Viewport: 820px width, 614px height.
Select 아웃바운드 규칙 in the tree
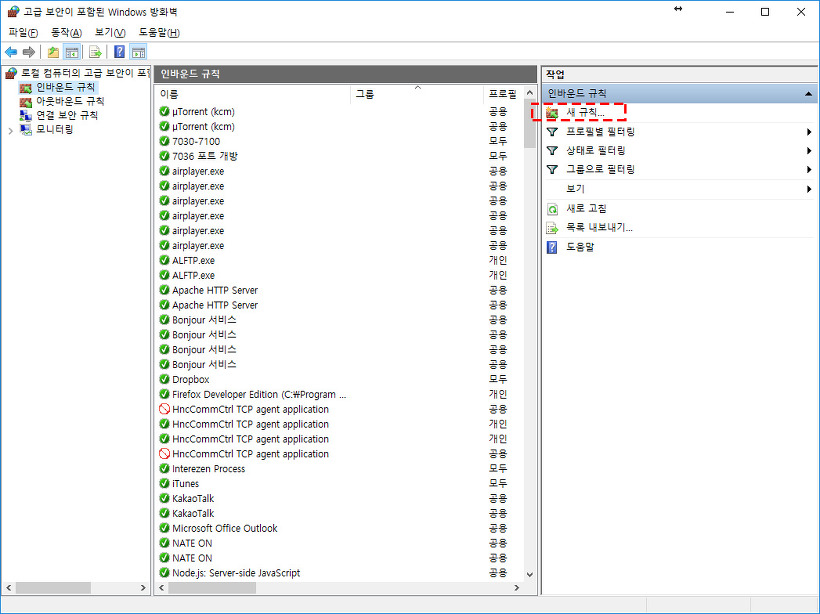click(x=70, y=101)
